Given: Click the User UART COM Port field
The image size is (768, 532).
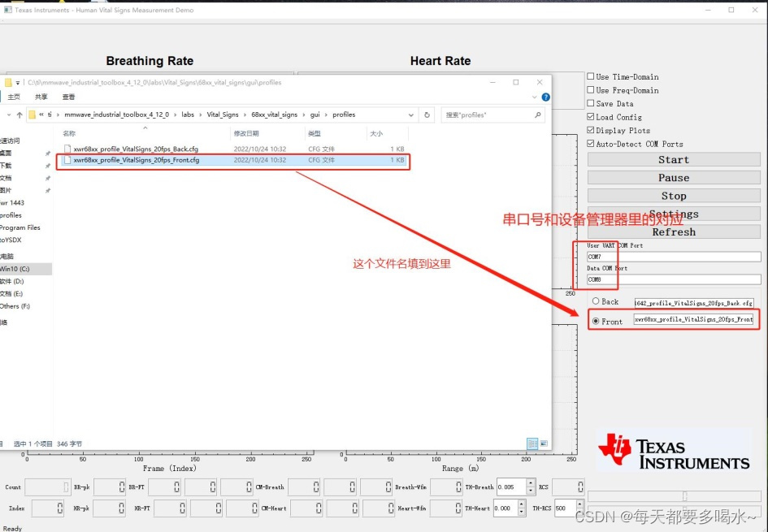Looking at the screenshot, I should [x=674, y=257].
